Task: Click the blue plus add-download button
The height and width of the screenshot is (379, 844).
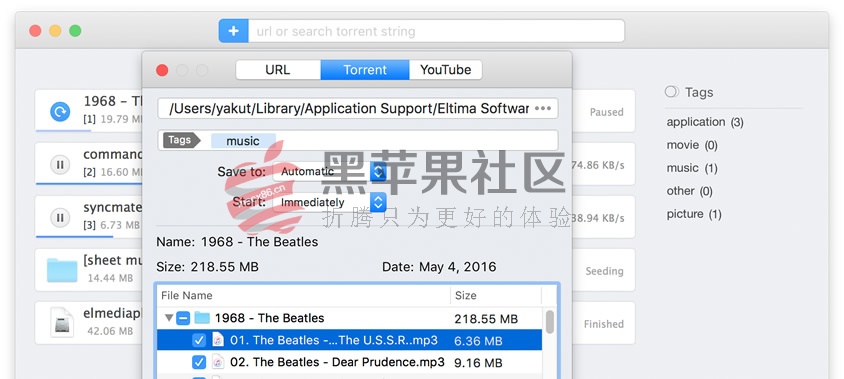Action: click(x=233, y=31)
